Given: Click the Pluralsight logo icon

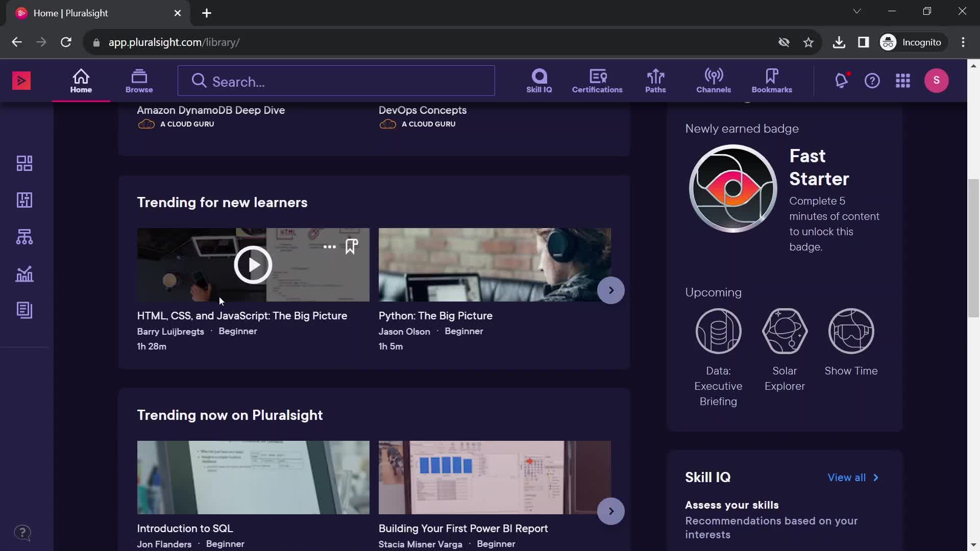Looking at the screenshot, I should pos(21,81).
